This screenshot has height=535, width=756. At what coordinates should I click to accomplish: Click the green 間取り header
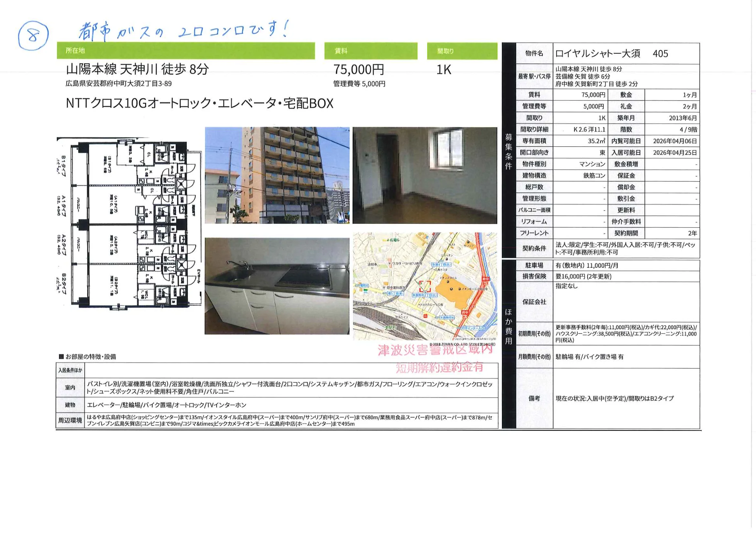coord(462,51)
